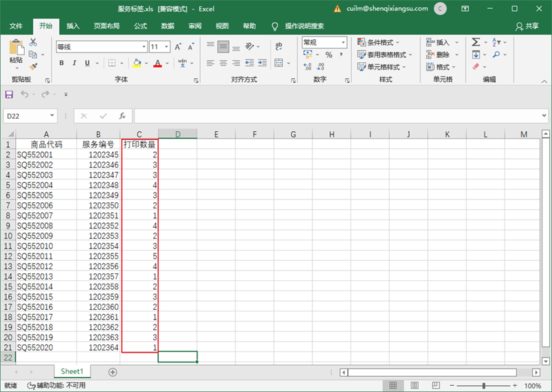The width and height of the screenshot is (552, 392).
Task: Open 条件格式 conditional formatting
Action: 384,43
